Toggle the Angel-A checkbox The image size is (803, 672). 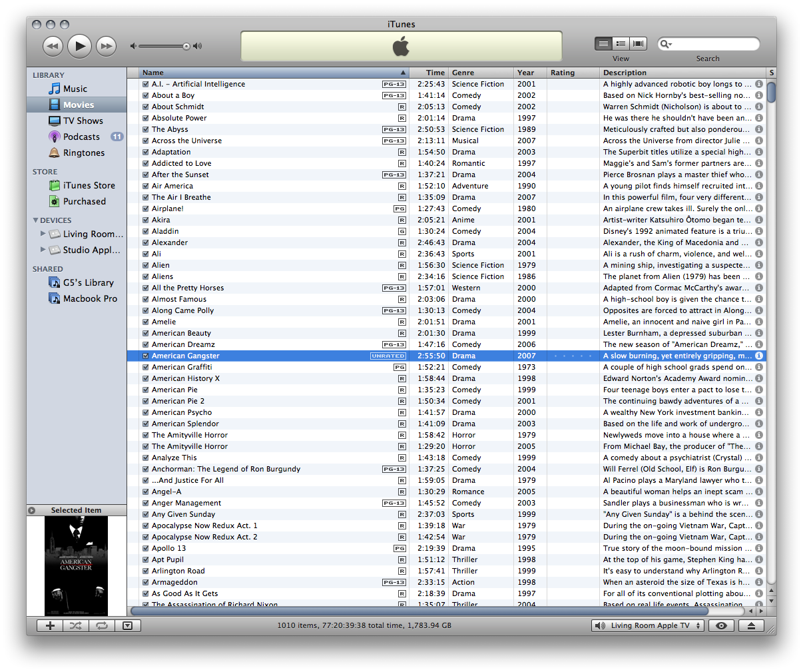145,492
